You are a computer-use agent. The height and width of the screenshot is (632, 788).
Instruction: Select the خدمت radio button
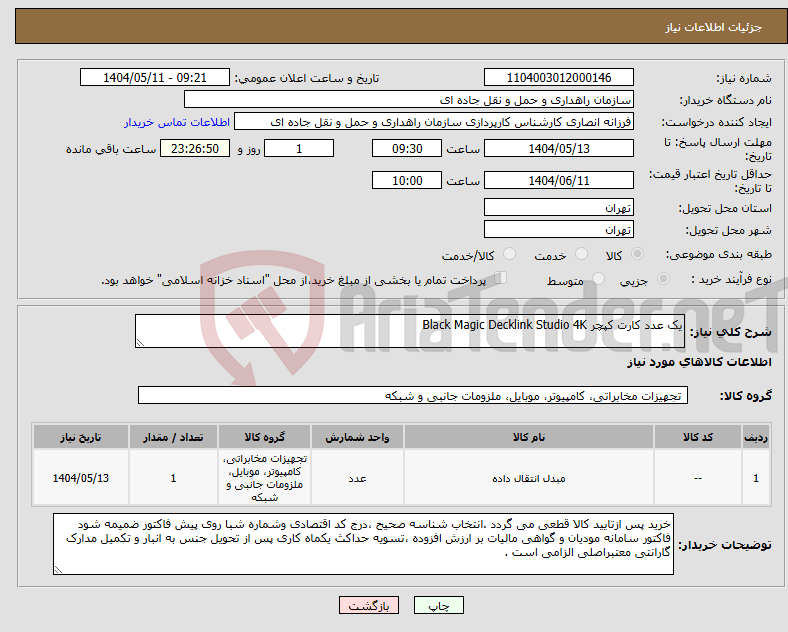(x=581, y=254)
